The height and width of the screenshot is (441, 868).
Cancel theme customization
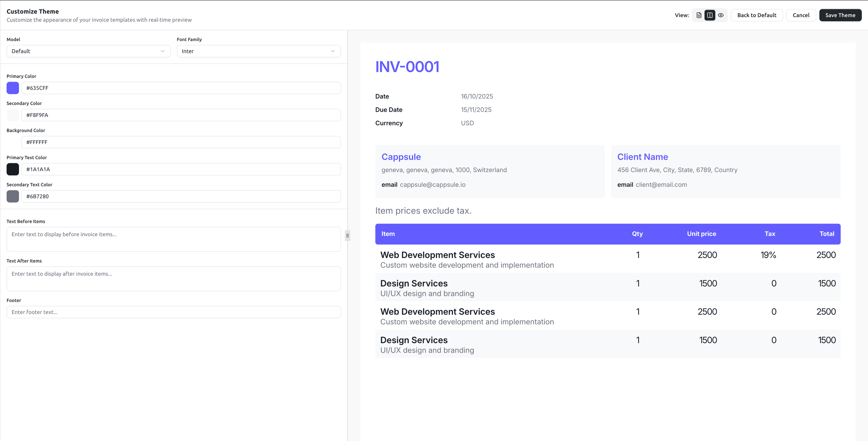click(801, 15)
